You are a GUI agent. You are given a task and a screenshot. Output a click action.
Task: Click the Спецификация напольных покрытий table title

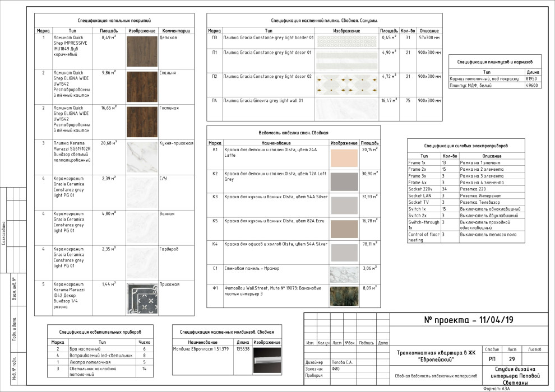pyautogui.click(x=114, y=20)
